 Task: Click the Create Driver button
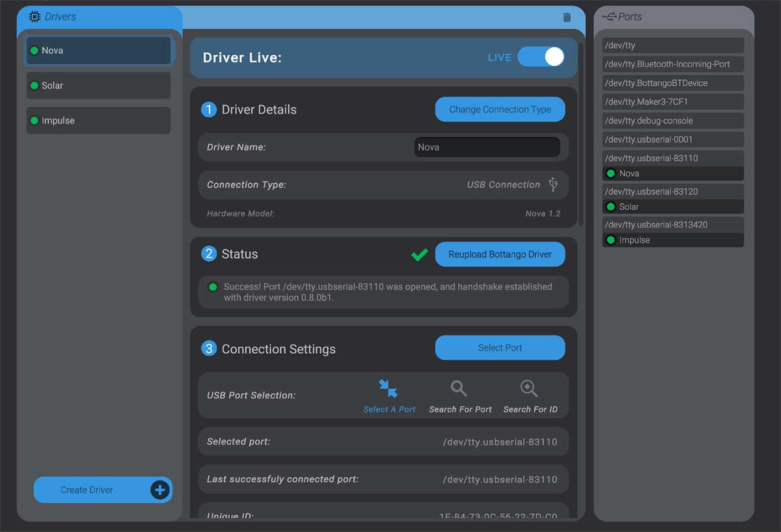pyautogui.click(x=103, y=490)
